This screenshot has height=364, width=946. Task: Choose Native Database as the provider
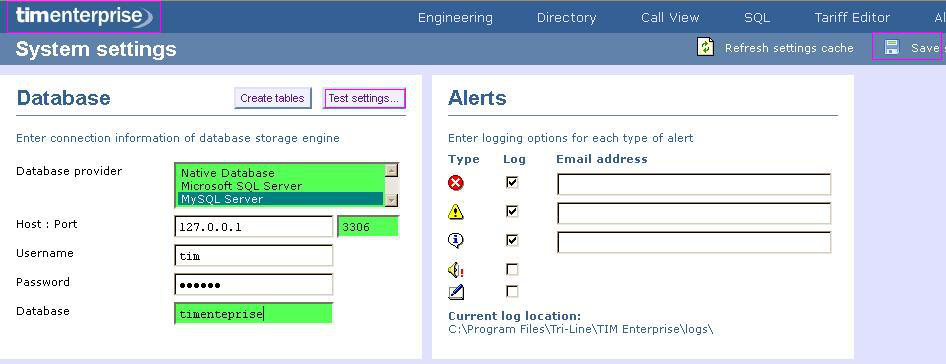click(280, 173)
